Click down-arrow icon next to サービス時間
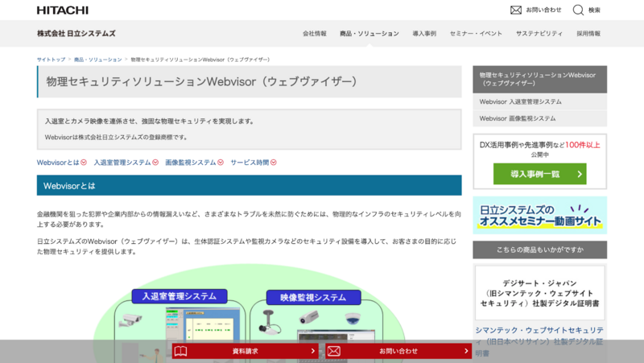Screen dimensions: 644x363 (274, 163)
